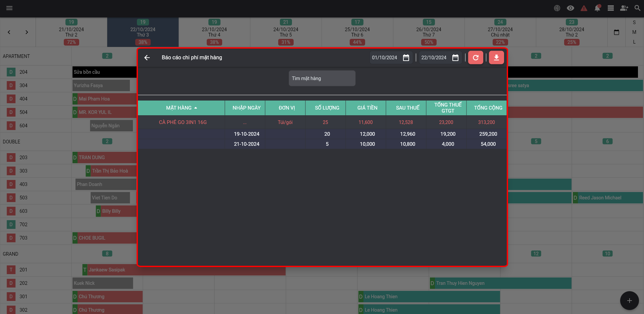This screenshot has height=314, width=644.
Task: Open the calendar date picker icon at right
Action: 616,32
